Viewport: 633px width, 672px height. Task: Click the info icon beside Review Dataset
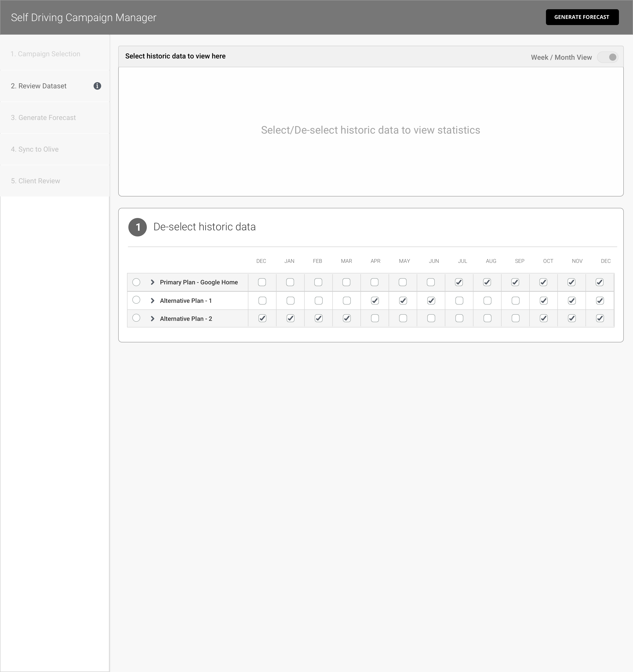97,86
